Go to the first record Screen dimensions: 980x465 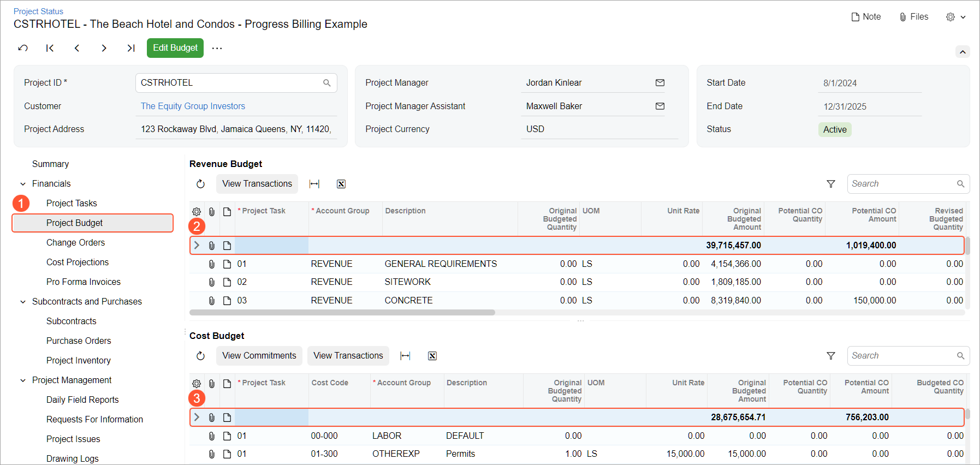click(50, 48)
